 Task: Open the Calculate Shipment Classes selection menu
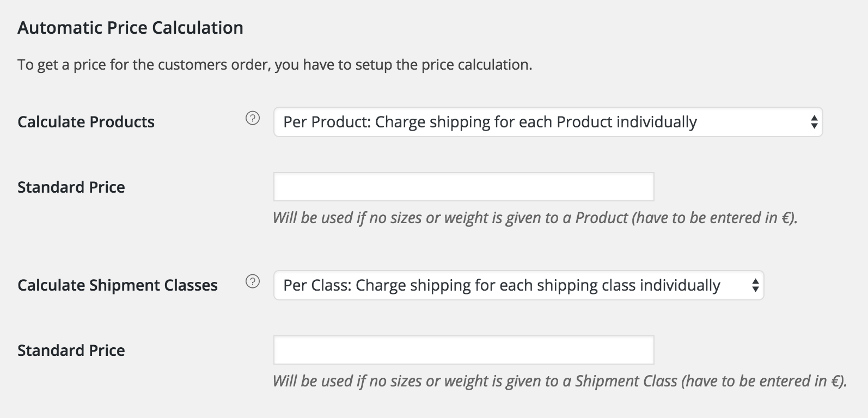tap(517, 285)
